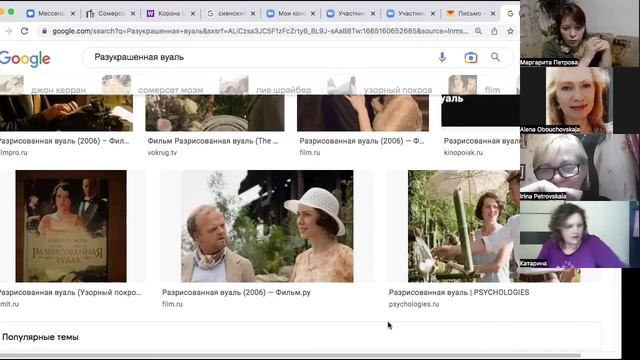Select the лив шрайбер filter chip
640x360 pixels.
click(265, 85)
